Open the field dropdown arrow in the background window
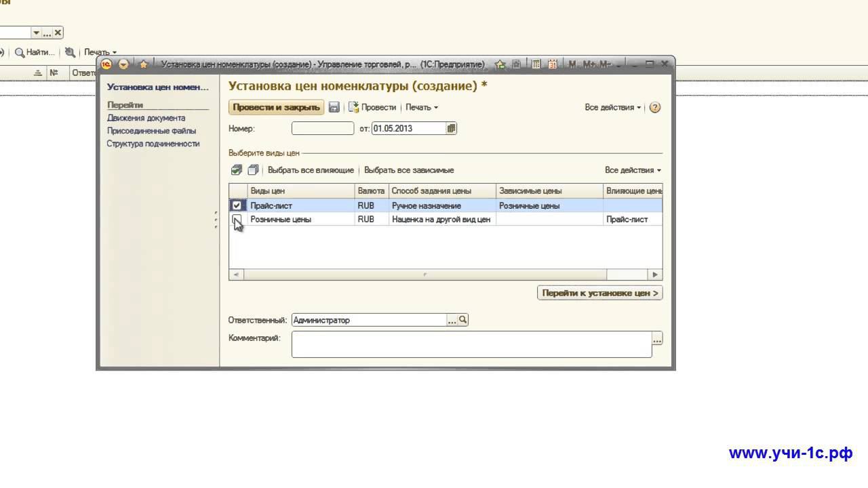Image resolution: width=868 pixels, height=488 pixels. coord(37,33)
